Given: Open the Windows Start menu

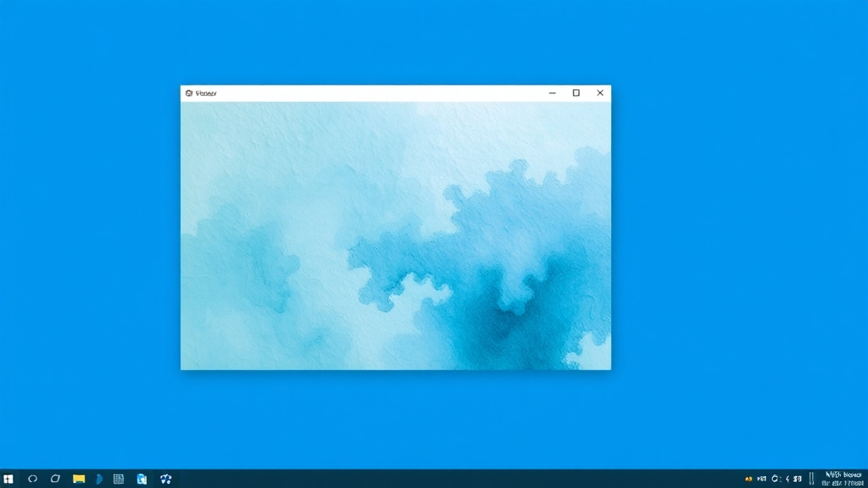Looking at the screenshot, I should [8, 479].
